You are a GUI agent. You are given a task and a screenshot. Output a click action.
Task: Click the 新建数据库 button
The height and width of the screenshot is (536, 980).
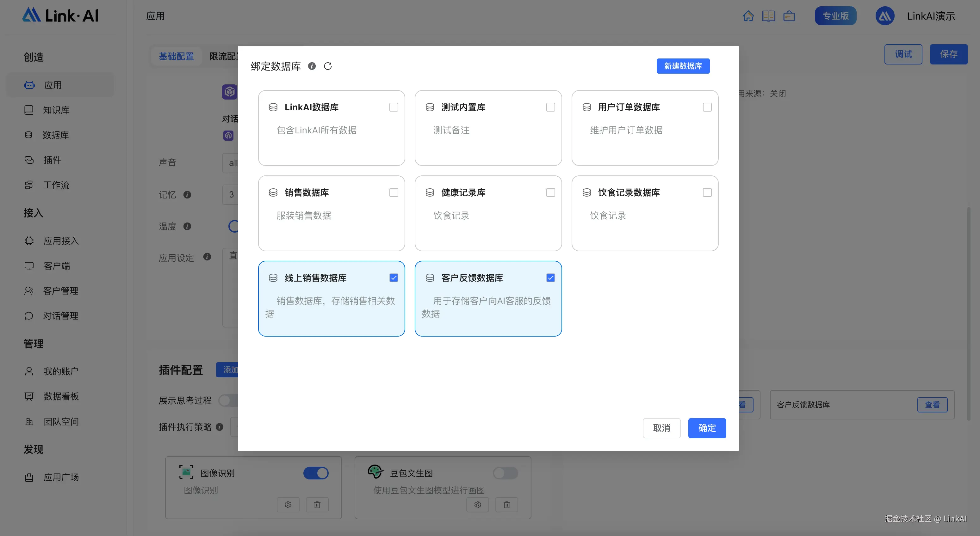(x=683, y=66)
